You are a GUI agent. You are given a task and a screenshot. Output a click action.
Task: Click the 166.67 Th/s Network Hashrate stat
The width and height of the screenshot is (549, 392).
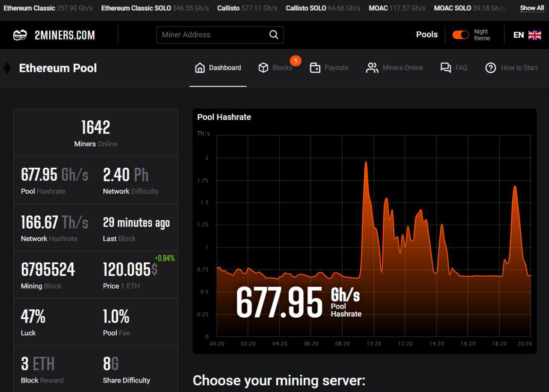(x=54, y=228)
